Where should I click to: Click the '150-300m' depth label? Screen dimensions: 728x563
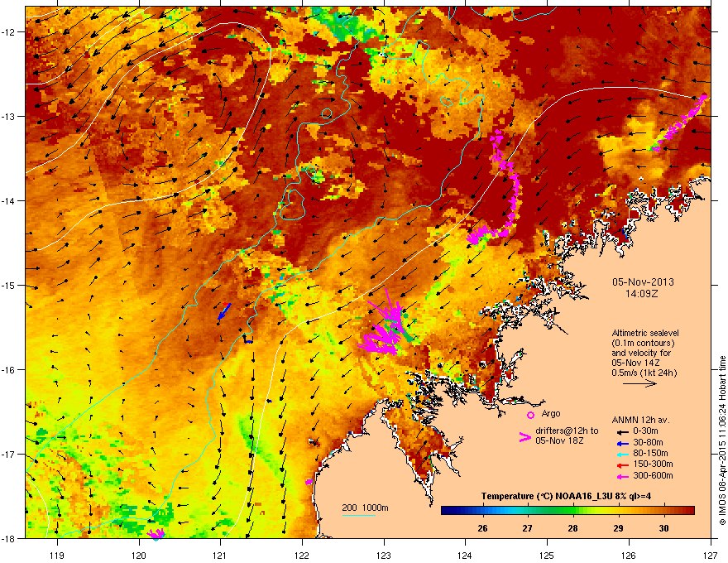tap(653, 464)
